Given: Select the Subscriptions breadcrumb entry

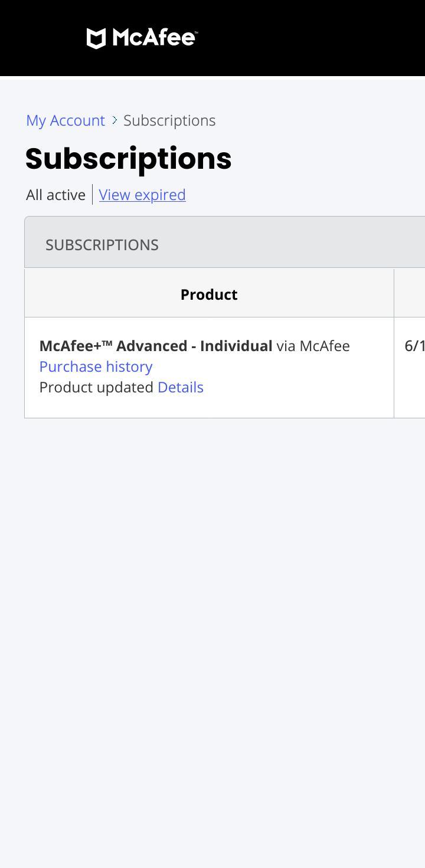Looking at the screenshot, I should pos(169,120).
